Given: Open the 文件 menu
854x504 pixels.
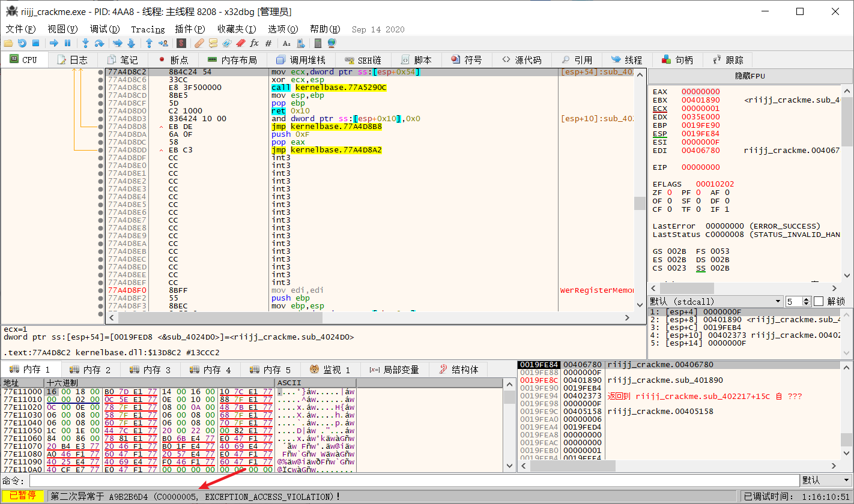Looking at the screenshot, I should coord(20,29).
